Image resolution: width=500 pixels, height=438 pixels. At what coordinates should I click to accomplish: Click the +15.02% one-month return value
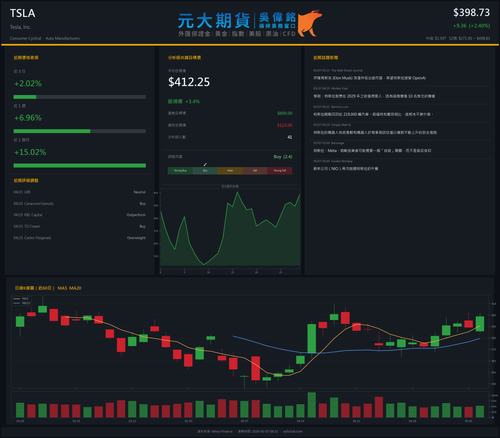coord(30,152)
